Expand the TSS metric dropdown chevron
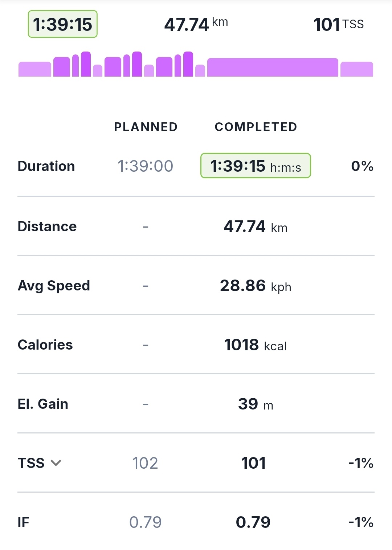The image size is (392, 550). point(56,463)
